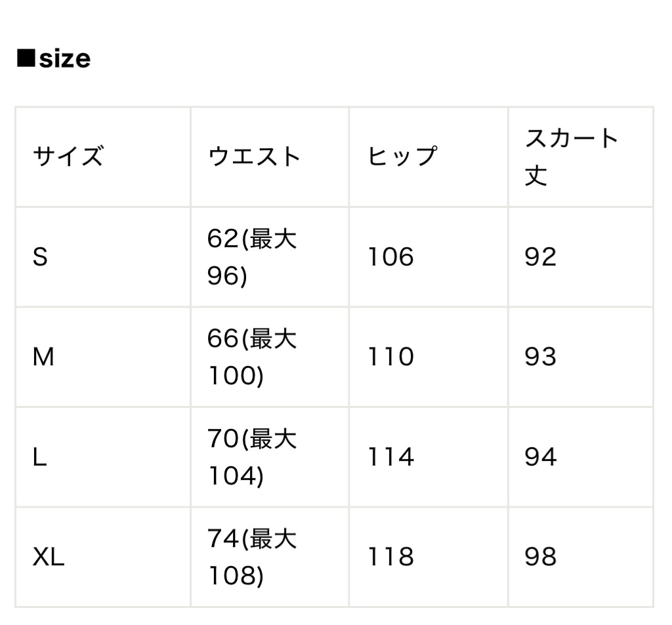
Task: Click the L size row label
Action: pos(39,457)
